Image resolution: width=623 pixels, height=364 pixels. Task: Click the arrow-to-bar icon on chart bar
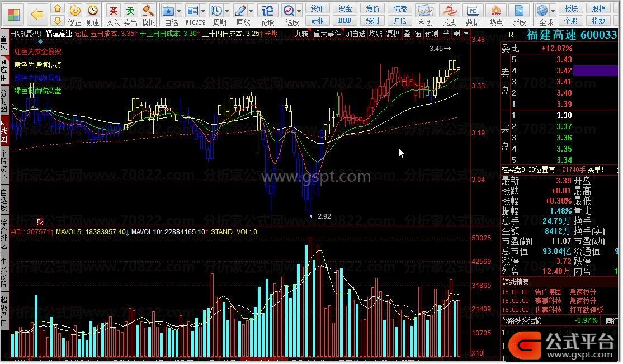click(457, 34)
